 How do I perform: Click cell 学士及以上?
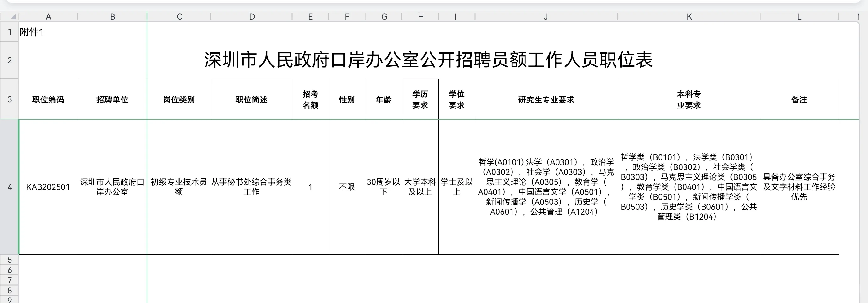tap(457, 187)
